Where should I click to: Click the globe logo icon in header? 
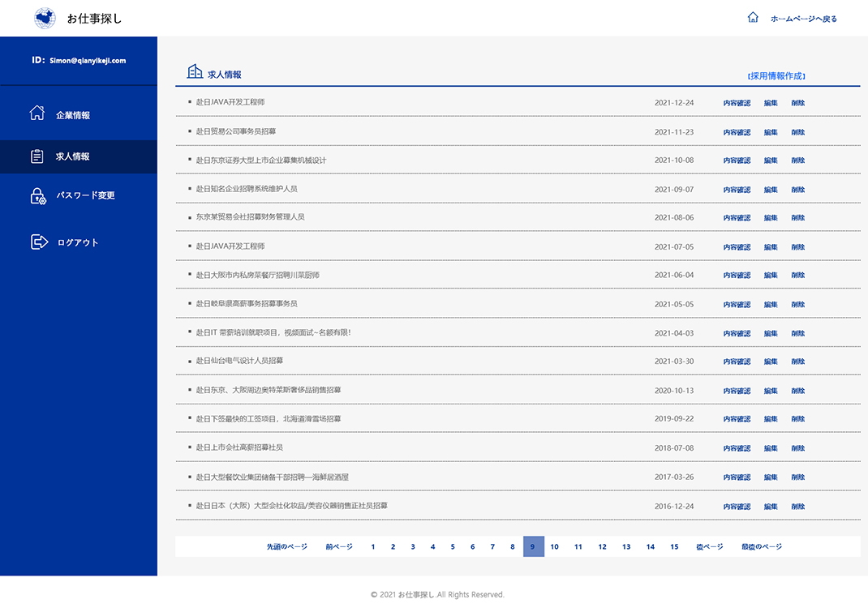click(x=45, y=18)
